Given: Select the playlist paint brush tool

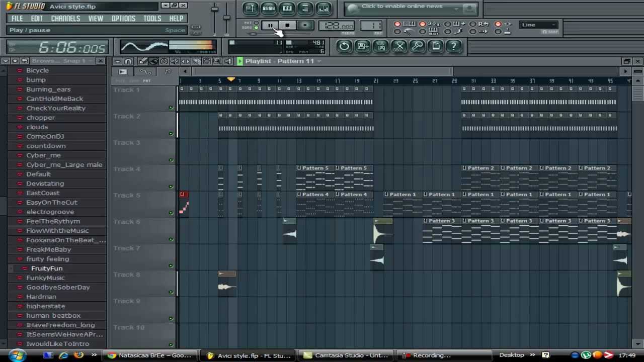Looking at the screenshot, I should 153,61.
